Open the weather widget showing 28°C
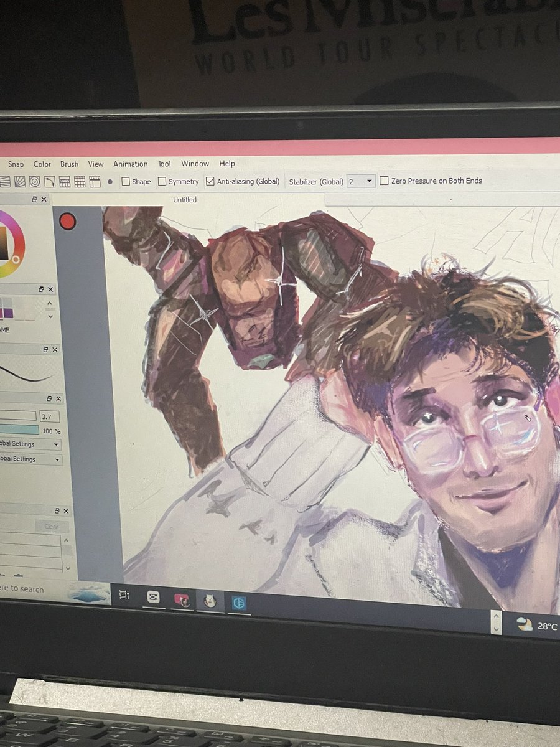Viewport: 560px width, 747px height. tap(538, 625)
